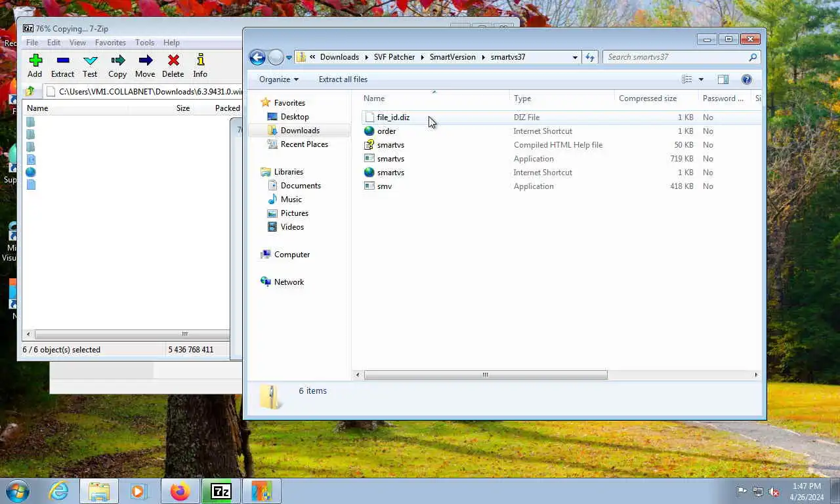
Task: Select Favorites in navigation pane
Action: pos(289,103)
